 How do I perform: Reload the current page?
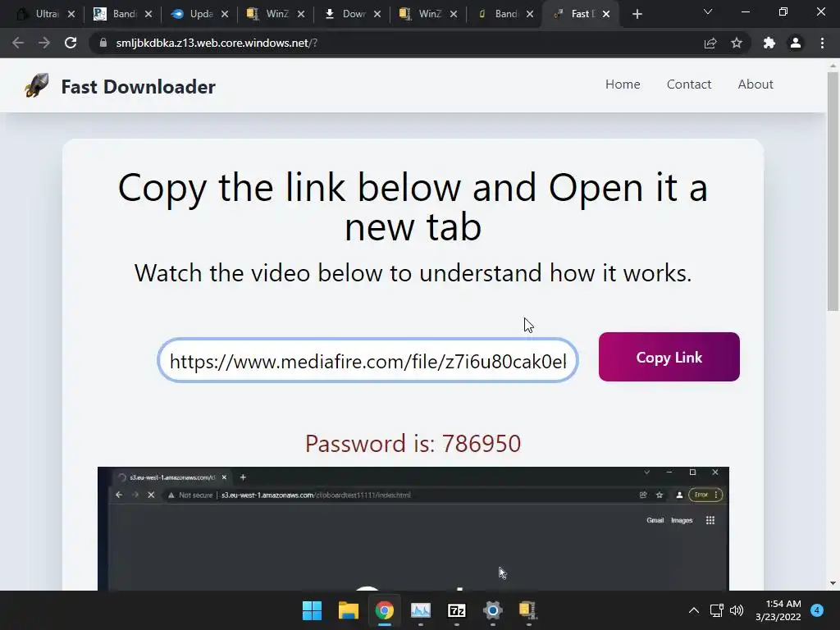coord(71,43)
